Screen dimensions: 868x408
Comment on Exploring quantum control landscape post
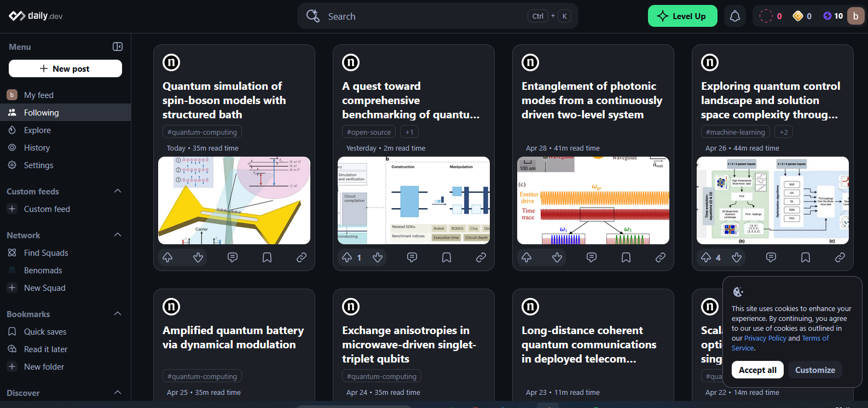[771, 257]
